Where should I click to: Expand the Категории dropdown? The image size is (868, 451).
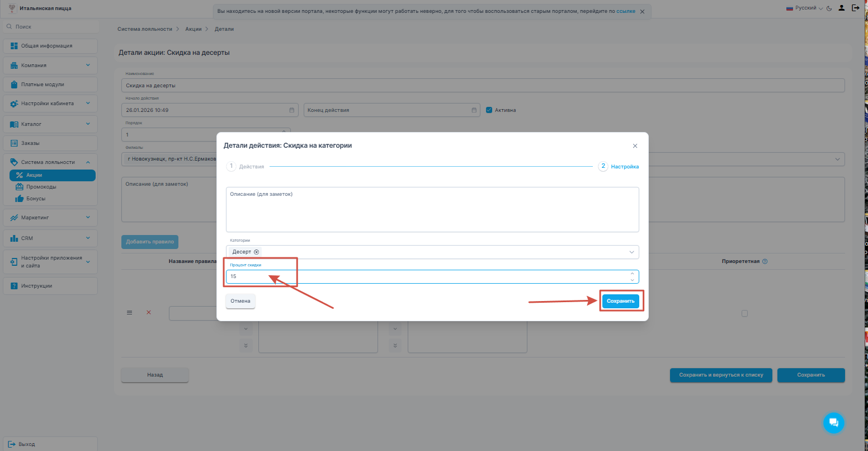pyautogui.click(x=631, y=252)
